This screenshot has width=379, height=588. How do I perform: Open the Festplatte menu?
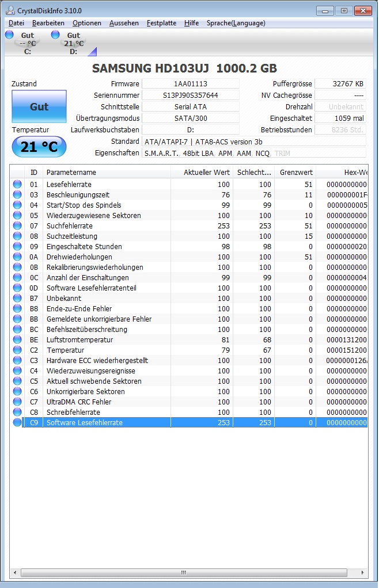(161, 23)
